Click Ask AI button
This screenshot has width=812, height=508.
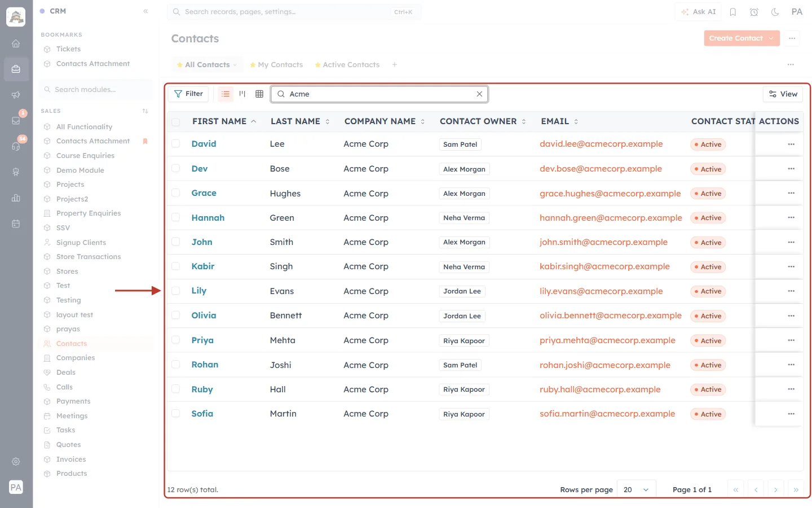click(698, 12)
